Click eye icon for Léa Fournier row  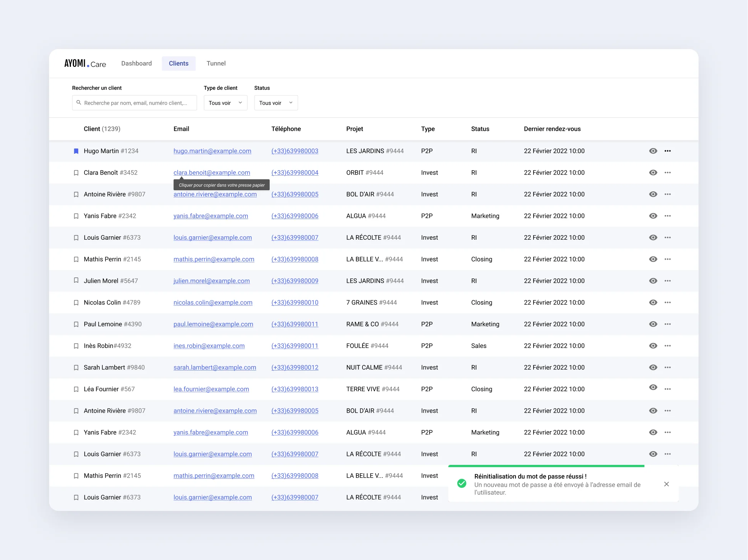pyautogui.click(x=653, y=387)
